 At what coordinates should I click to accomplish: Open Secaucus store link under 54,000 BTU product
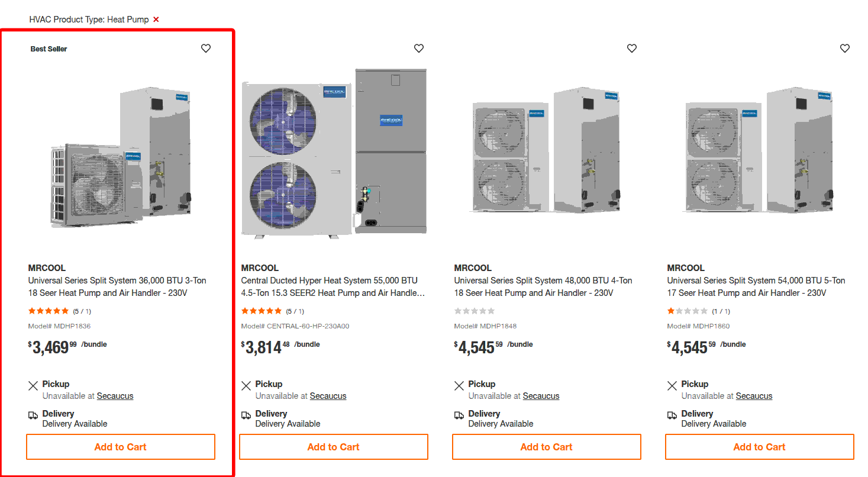point(754,396)
